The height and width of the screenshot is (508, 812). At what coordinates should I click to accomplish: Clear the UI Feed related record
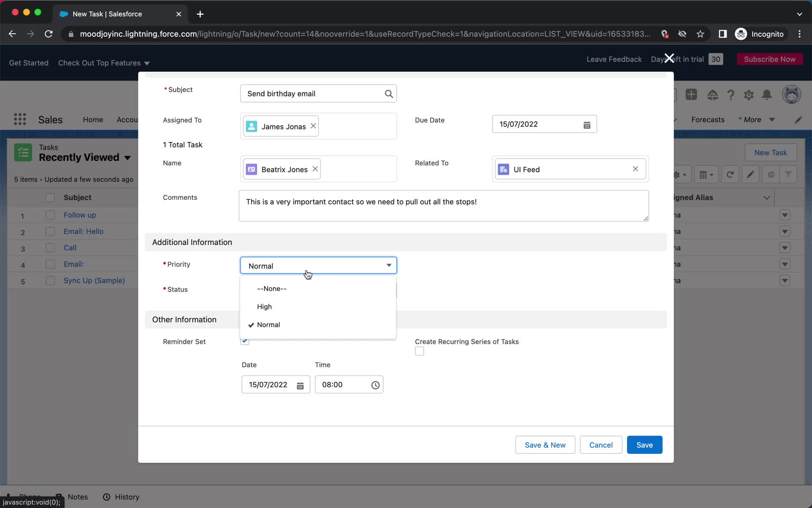click(635, 169)
